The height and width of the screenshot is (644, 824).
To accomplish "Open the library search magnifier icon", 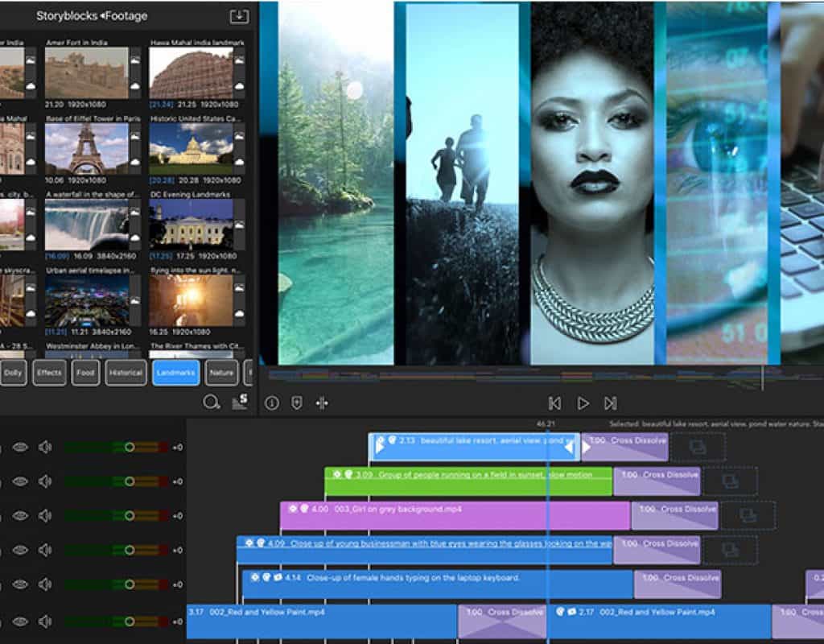I will 212,402.
